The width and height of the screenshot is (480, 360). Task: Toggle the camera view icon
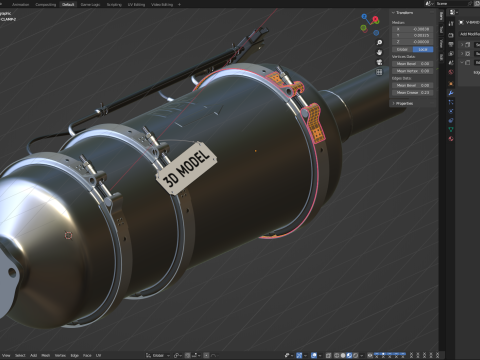tap(379, 62)
